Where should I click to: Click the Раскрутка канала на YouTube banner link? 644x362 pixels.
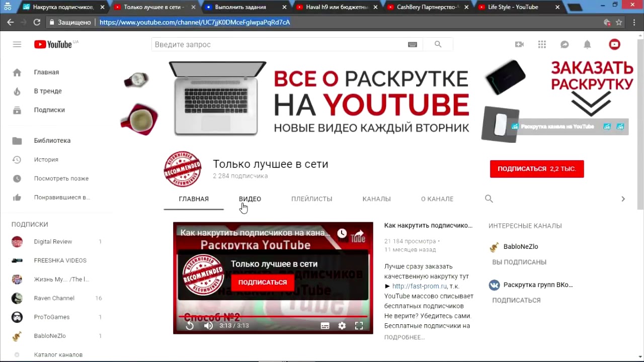tap(557, 127)
